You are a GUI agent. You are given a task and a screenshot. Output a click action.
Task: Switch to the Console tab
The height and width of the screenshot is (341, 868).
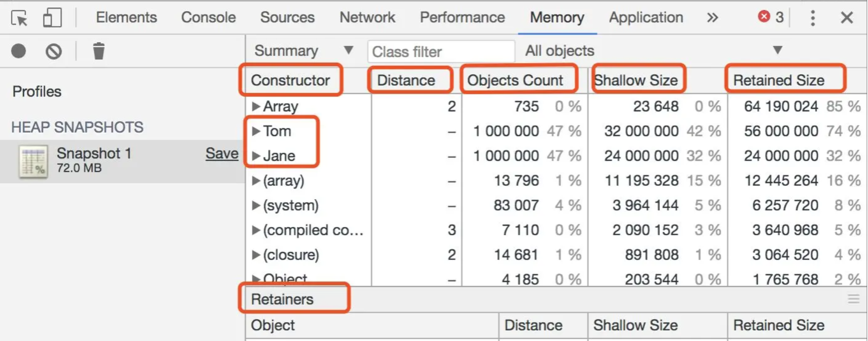click(209, 17)
